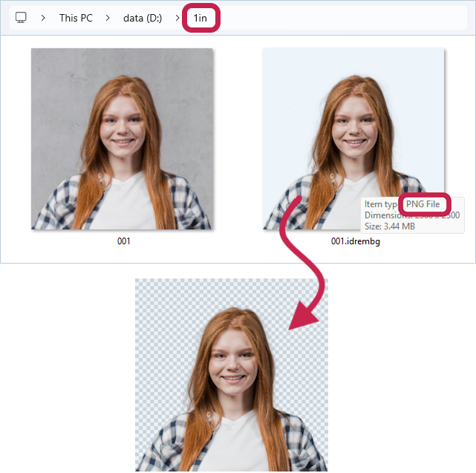Expand the chevron after data (D:)

click(177, 18)
